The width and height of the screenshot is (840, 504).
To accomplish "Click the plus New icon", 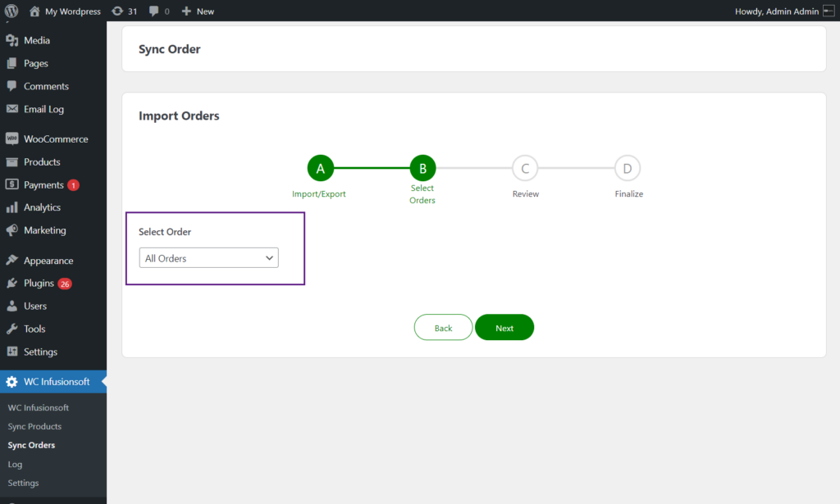I will (186, 11).
